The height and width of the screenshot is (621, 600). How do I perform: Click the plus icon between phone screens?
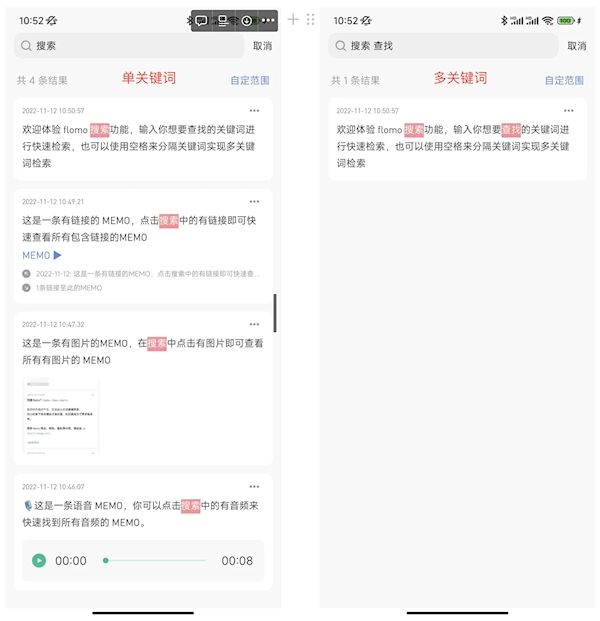click(x=293, y=19)
